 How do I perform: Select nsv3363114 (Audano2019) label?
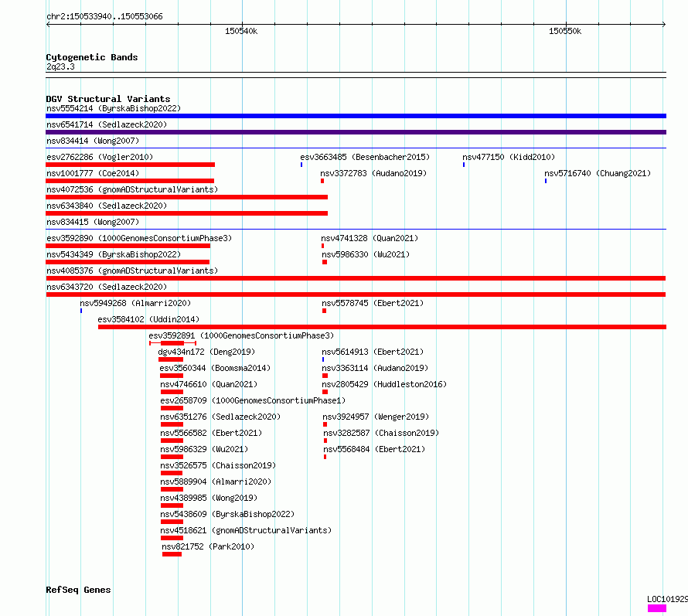(375, 368)
